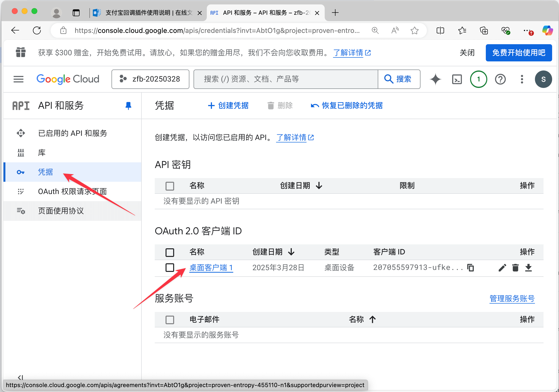Image resolution: width=559 pixels, height=392 pixels.
Task: Click the 免费开始使用吧 button
Action: (x=518, y=53)
